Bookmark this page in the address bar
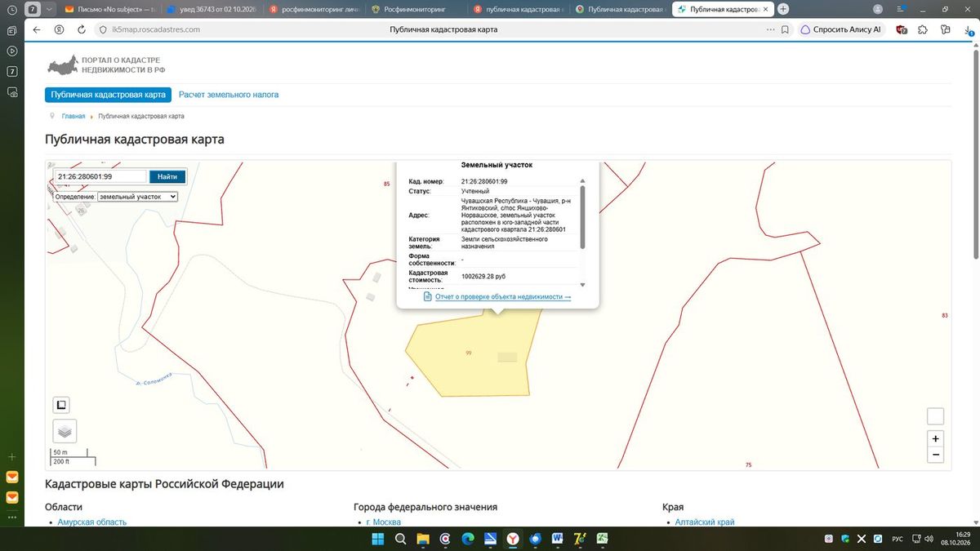This screenshot has height=551, width=980. click(785, 29)
